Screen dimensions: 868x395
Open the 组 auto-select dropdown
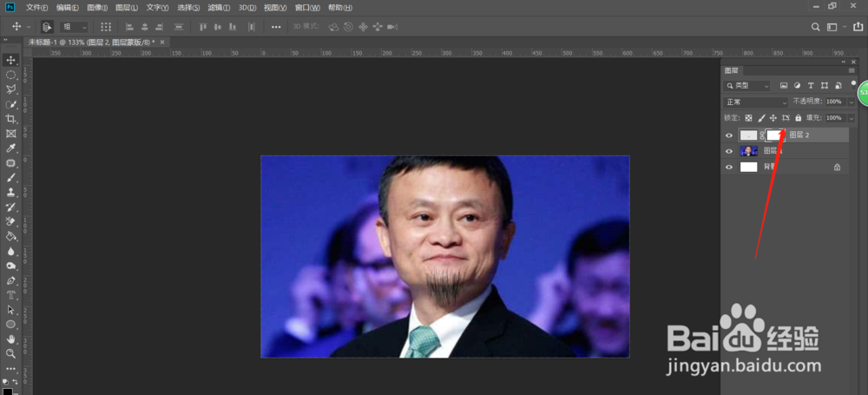pyautogui.click(x=74, y=27)
